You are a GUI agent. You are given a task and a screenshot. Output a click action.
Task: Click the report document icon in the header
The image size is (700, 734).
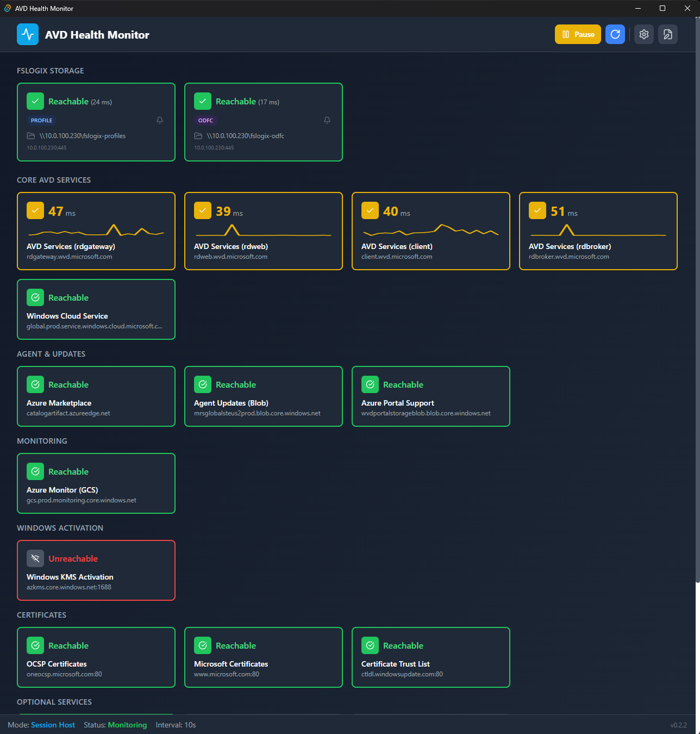(668, 34)
